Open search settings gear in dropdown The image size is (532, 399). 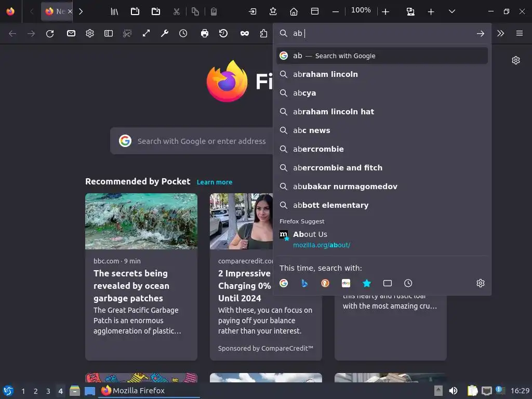[x=481, y=283]
